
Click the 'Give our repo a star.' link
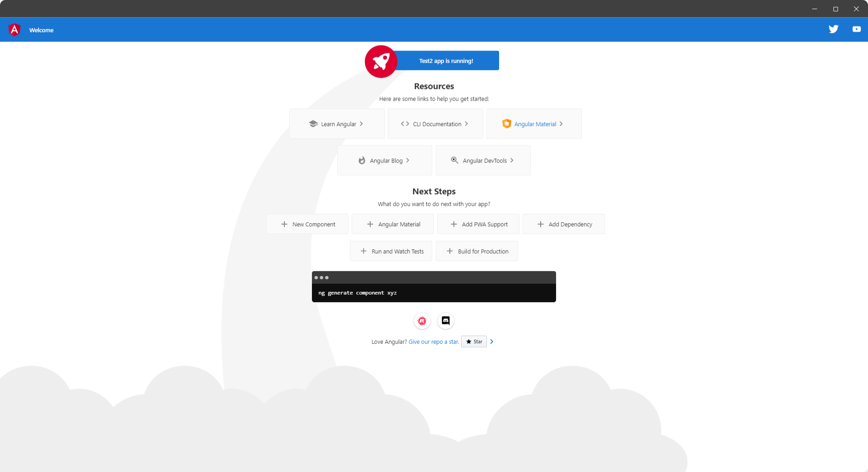tap(434, 342)
